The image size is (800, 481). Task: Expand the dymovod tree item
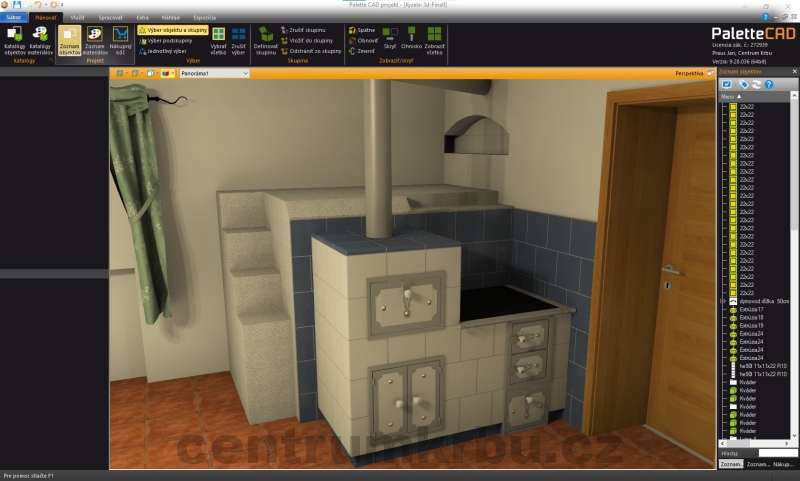(722, 301)
